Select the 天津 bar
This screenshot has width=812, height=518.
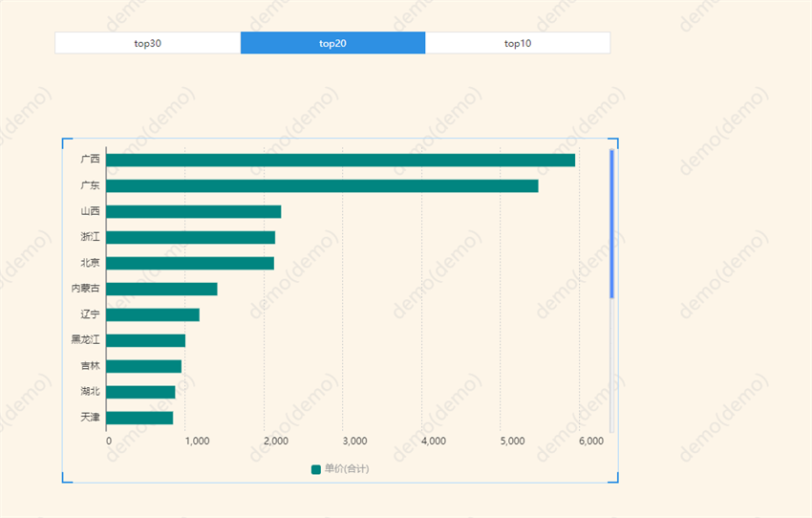click(x=140, y=418)
